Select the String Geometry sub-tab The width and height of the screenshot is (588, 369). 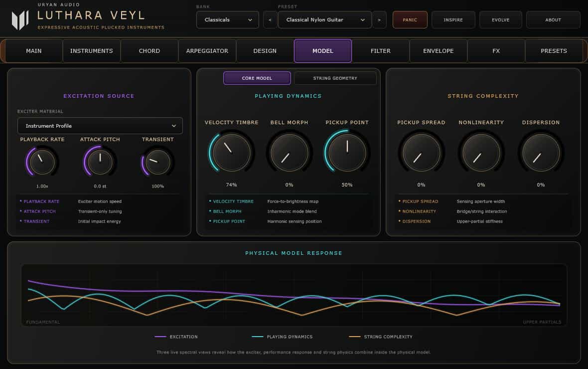pyautogui.click(x=335, y=78)
